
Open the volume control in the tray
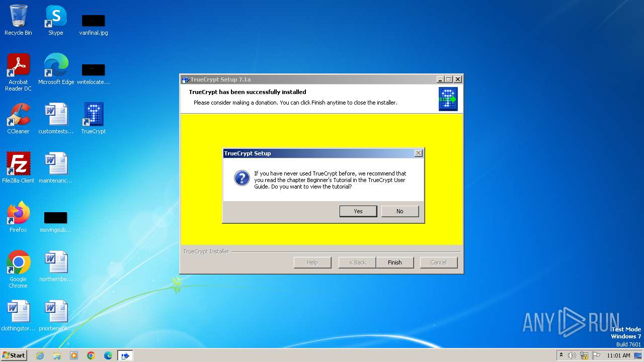click(572, 355)
